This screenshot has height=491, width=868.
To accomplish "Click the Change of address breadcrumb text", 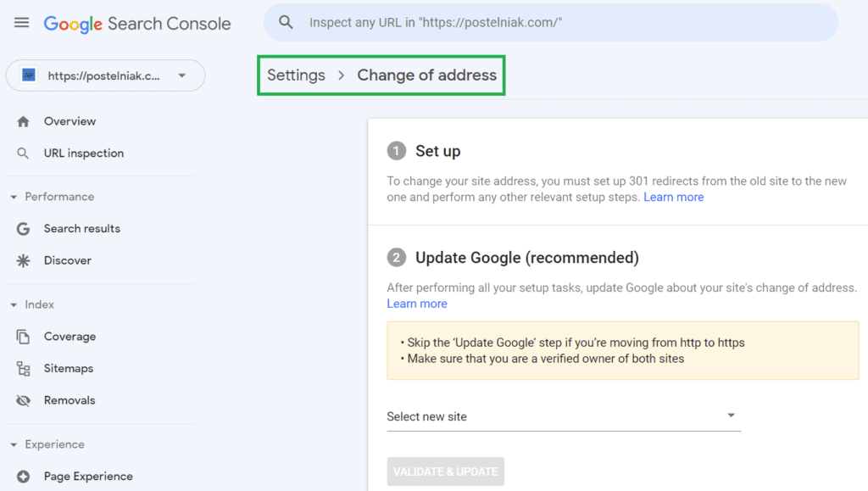I will pyautogui.click(x=427, y=75).
